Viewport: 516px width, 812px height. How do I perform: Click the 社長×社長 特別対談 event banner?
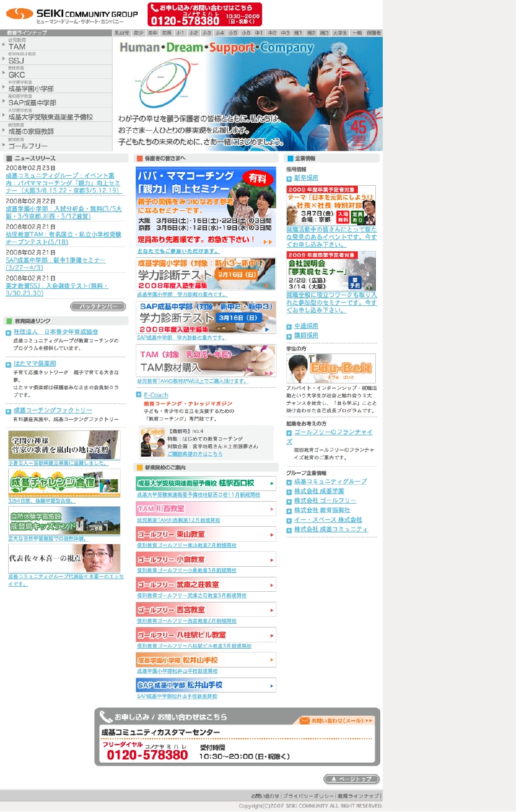click(x=331, y=205)
